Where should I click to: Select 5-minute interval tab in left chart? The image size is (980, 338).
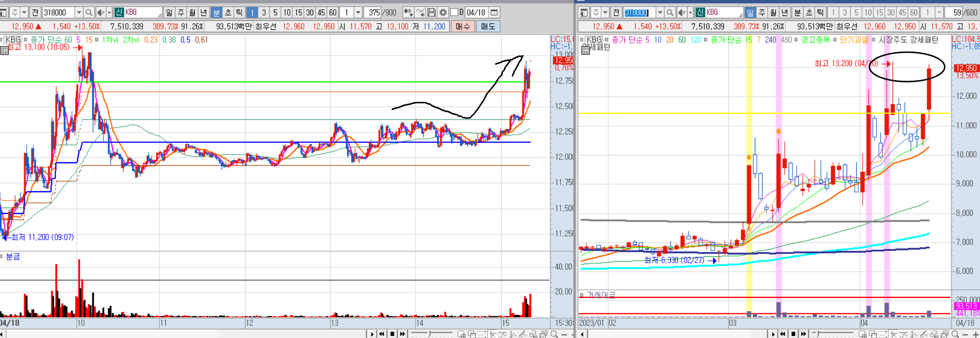click(275, 13)
